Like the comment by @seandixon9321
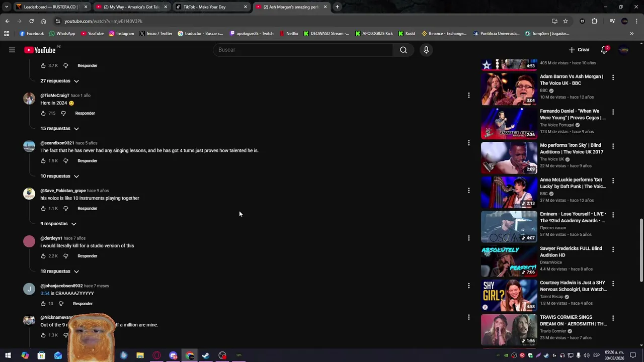This screenshot has height=362, width=644. pyautogui.click(x=43, y=161)
